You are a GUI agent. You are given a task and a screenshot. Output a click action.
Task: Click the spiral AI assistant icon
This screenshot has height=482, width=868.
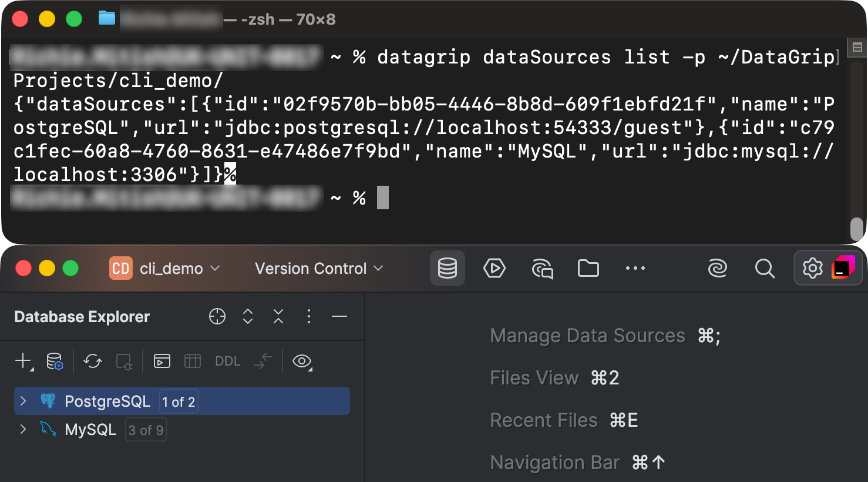(x=718, y=269)
